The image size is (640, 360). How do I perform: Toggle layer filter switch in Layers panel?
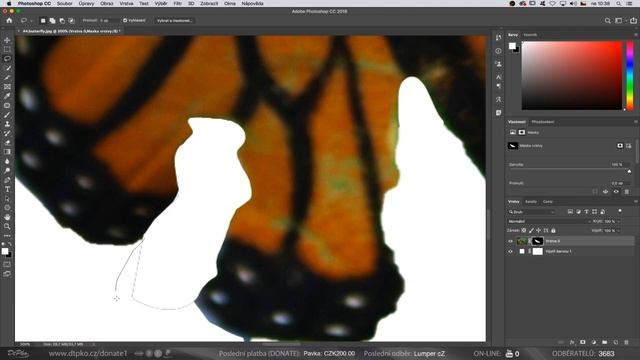click(620, 211)
